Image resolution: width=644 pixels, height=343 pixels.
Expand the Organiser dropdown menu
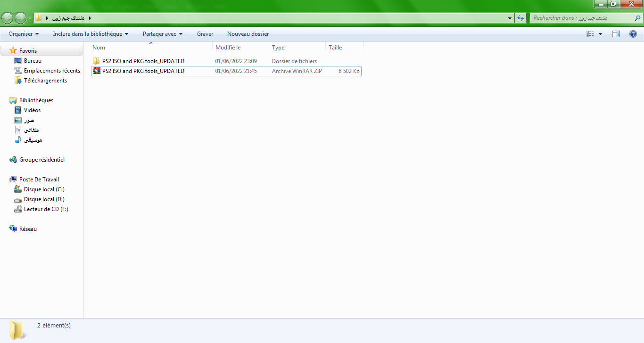tap(24, 34)
